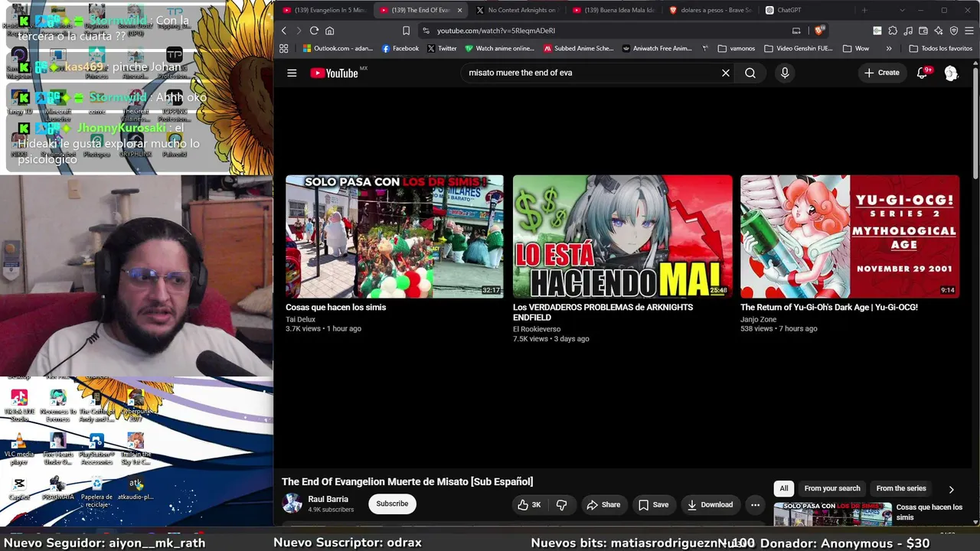Open more actions three-dot menu
This screenshot has width=980, height=551.
pos(755,504)
